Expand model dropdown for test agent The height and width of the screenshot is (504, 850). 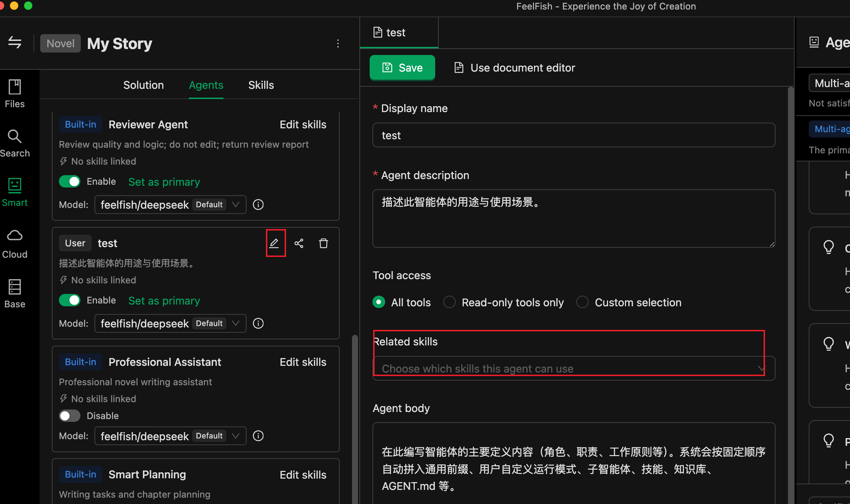170,323
